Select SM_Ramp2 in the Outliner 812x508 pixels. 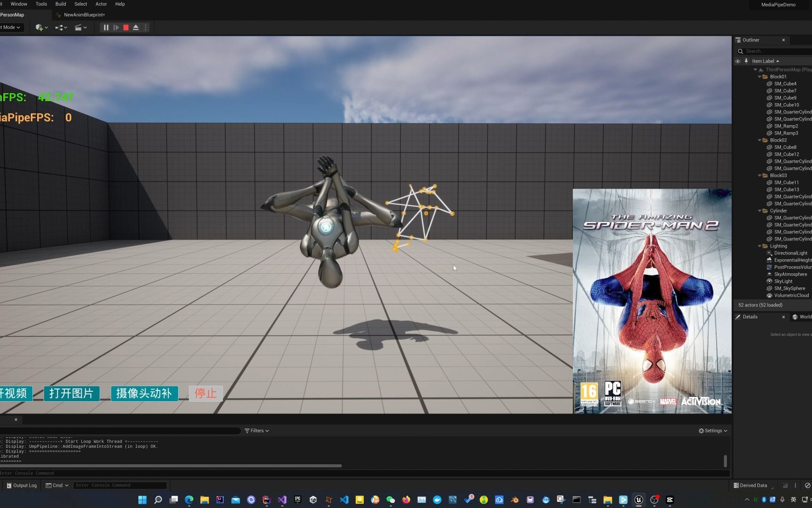pyautogui.click(x=786, y=126)
